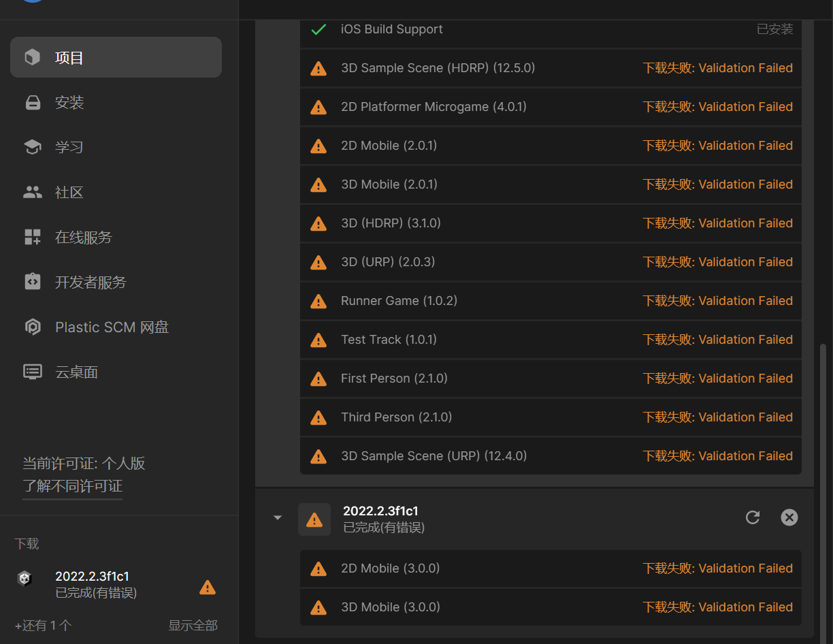Click warning icon for 3D Mobile (2.0.1)

318,184
